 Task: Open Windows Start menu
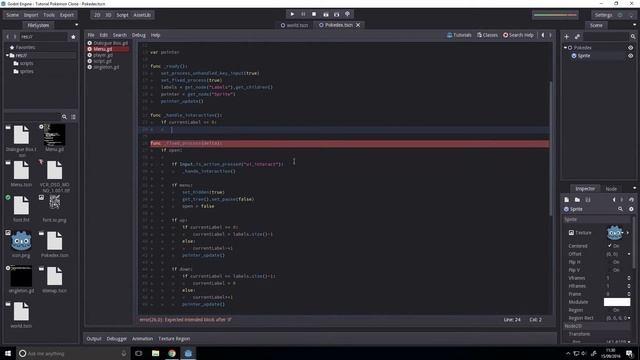click(8, 353)
